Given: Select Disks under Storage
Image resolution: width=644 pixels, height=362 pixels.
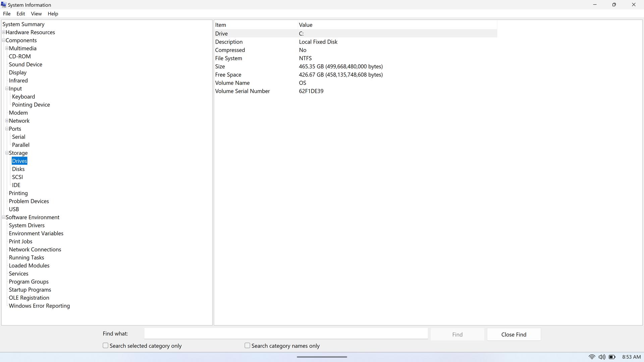Looking at the screenshot, I should 18,169.
